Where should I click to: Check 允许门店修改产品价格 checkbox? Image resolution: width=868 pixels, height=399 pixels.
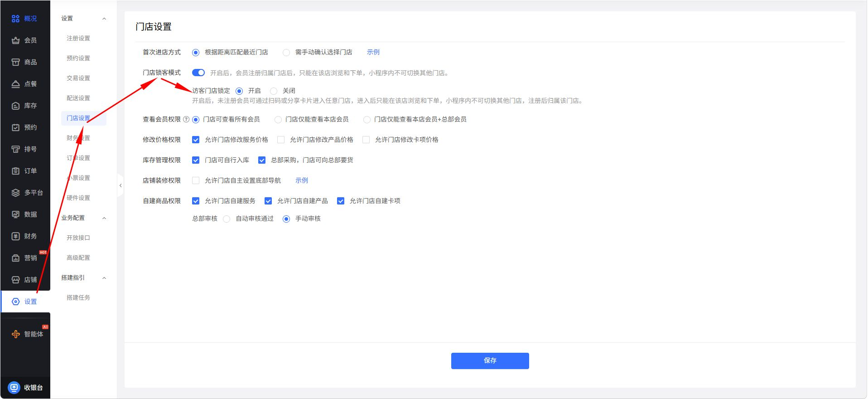(x=281, y=140)
